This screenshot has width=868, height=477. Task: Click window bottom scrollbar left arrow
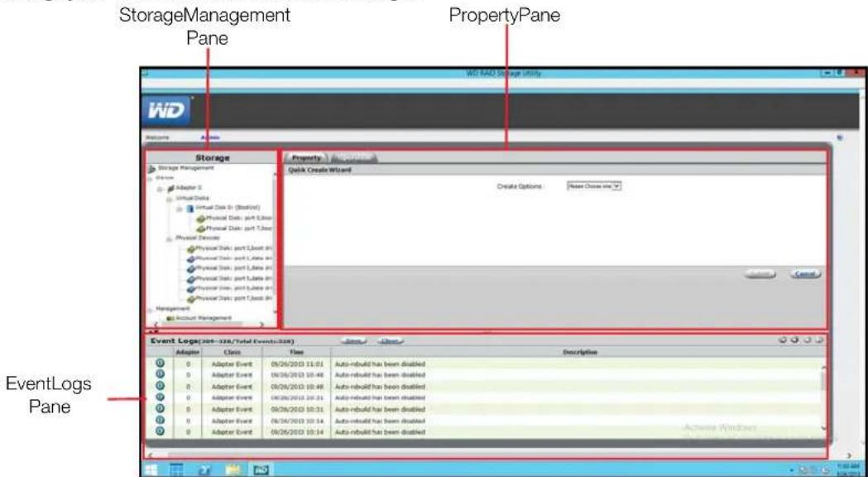151,455
